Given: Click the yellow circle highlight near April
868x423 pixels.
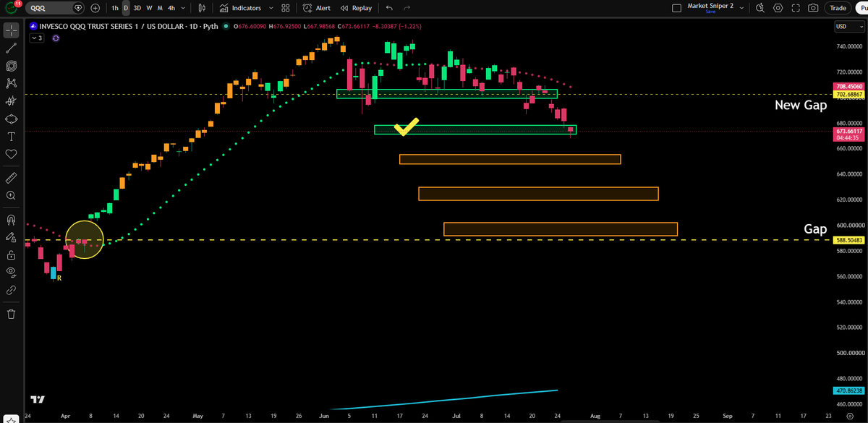Looking at the screenshot, I should click(x=85, y=239).
